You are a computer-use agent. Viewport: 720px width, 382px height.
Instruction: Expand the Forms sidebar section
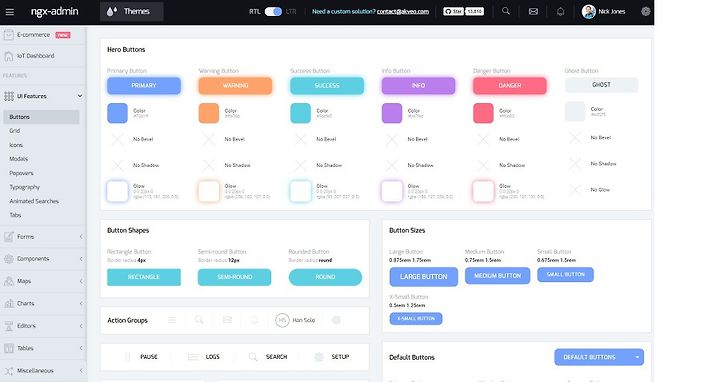click(81, 237)
